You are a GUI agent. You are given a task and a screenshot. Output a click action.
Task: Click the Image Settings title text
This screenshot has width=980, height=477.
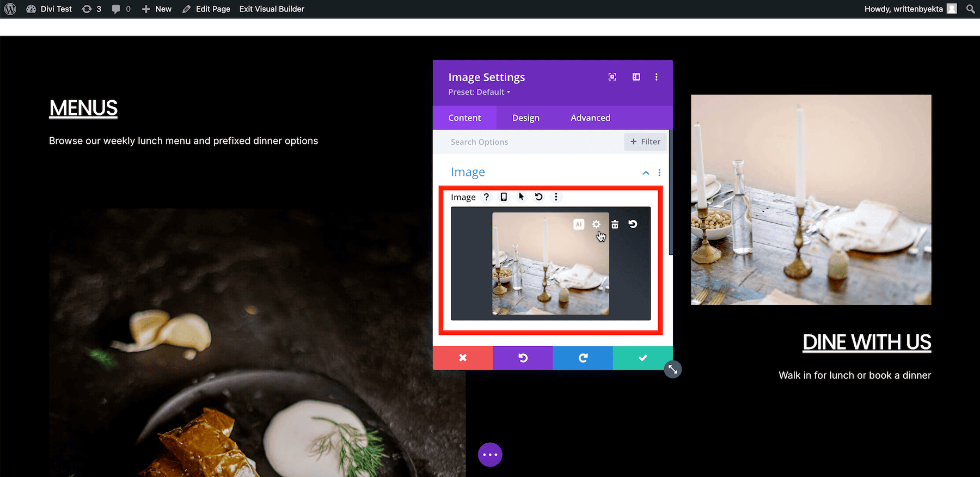[486, 77]
